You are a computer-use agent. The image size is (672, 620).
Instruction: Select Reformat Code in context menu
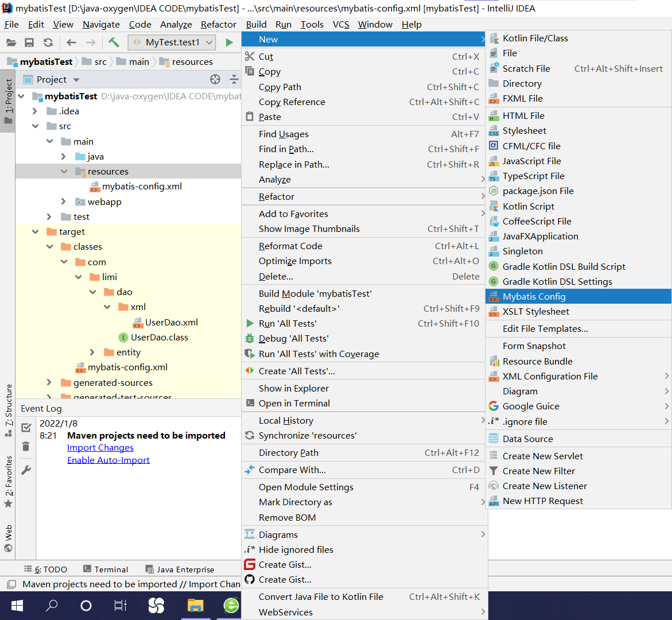364,246
